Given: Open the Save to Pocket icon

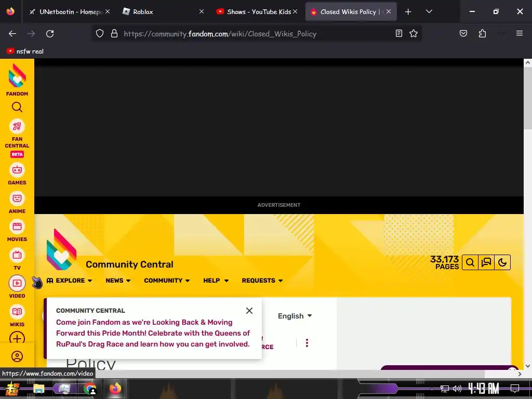Looking at the screenshot, I should [463, 33].
